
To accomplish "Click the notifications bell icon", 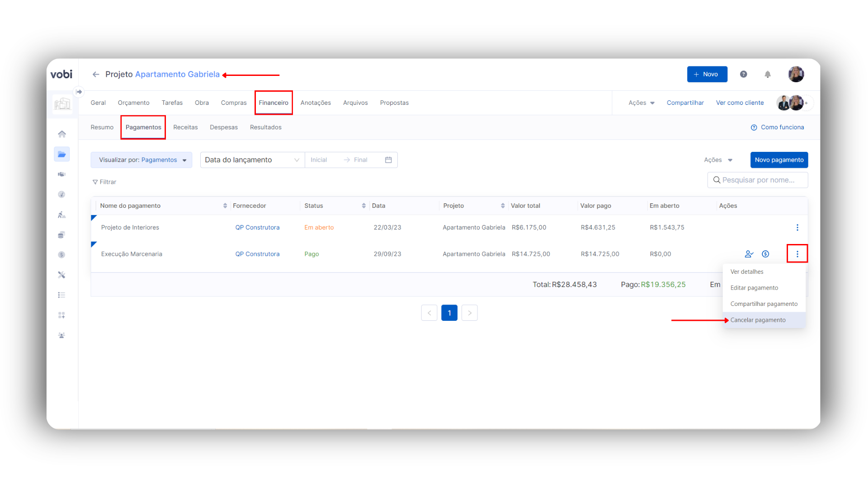I will pyautogui.click(x=767, y=75).
